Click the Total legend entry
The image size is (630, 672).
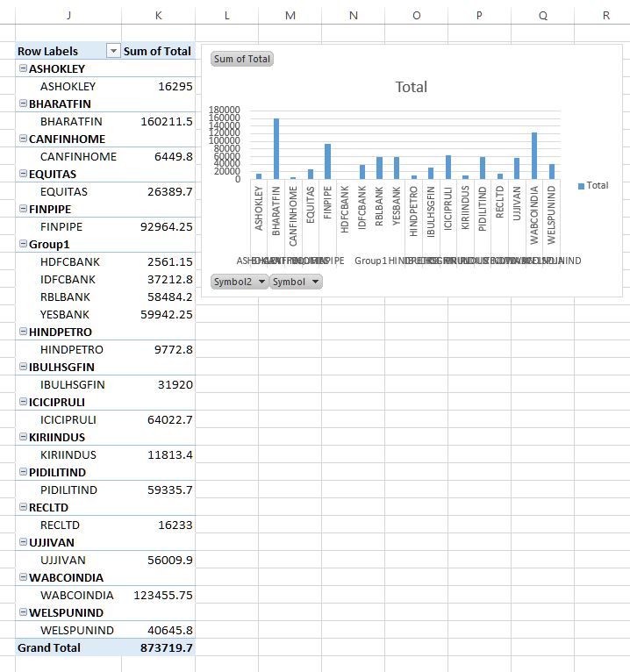point(593,186)
